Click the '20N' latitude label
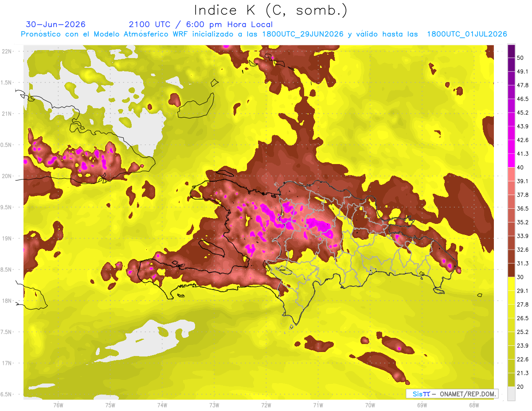The image size is (532, 411). (x=7, y=176)
